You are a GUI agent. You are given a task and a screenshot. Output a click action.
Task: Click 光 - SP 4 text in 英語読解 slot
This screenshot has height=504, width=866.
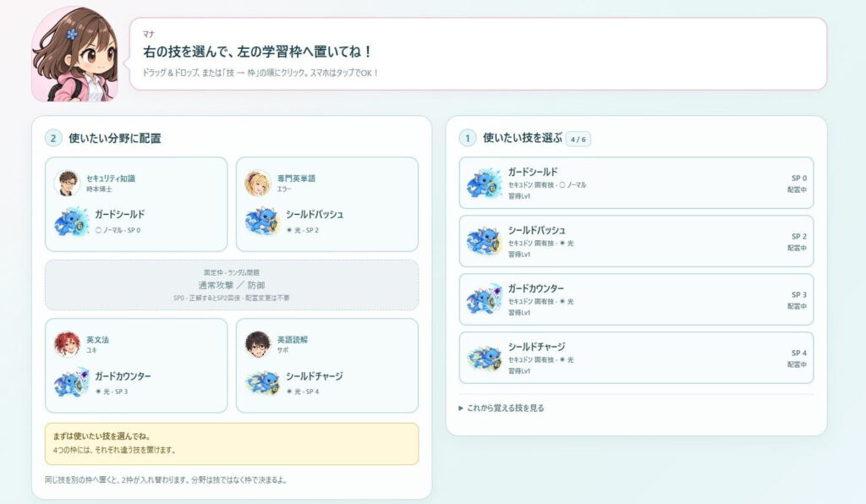coord(303,392)
